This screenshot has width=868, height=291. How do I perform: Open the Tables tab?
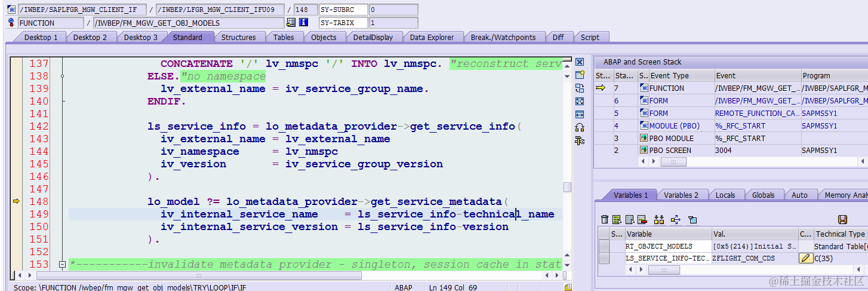284,37
